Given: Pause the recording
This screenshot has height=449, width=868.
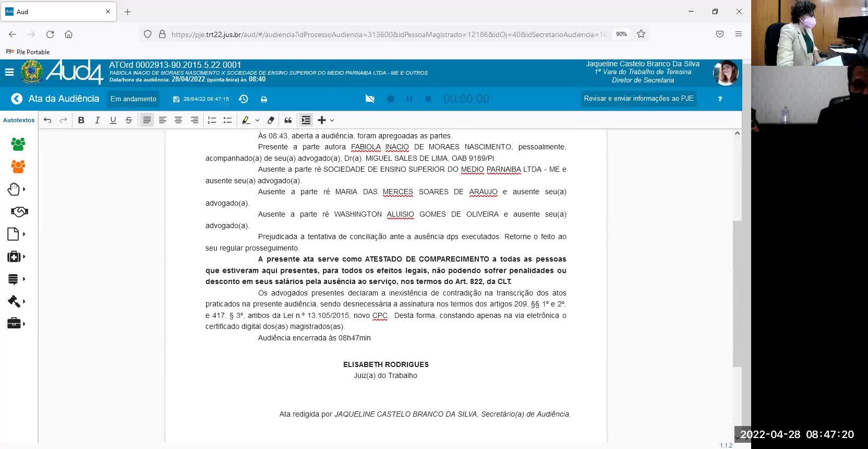Looking at the screenshot, I should click(x=409, y=99).
